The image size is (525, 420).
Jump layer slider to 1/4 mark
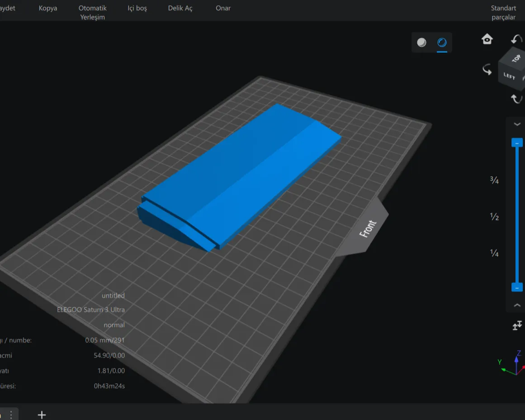click(x=494, y=253)
